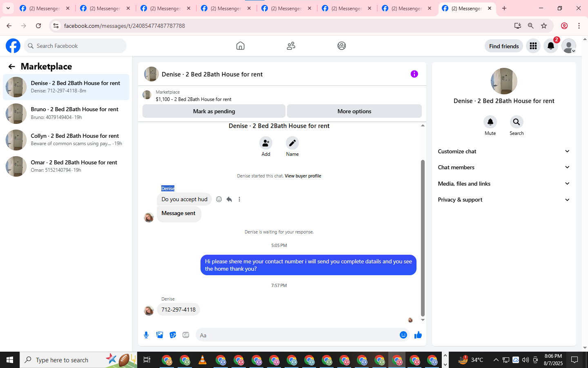Open browser zoom magnifier icon
Image resolution: width=588 pixels, height=368 pixels.
(x=531, y=26)
